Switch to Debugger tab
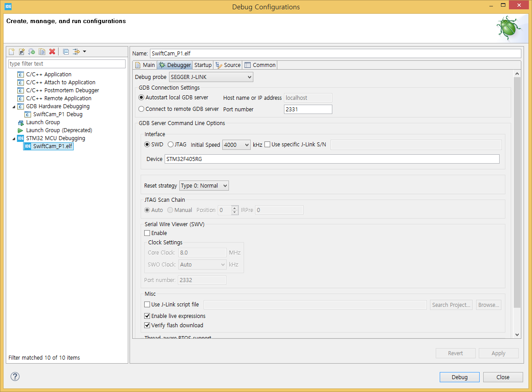Image resolution: width=532 pixels, height=392 pixels. click(175, 65)
